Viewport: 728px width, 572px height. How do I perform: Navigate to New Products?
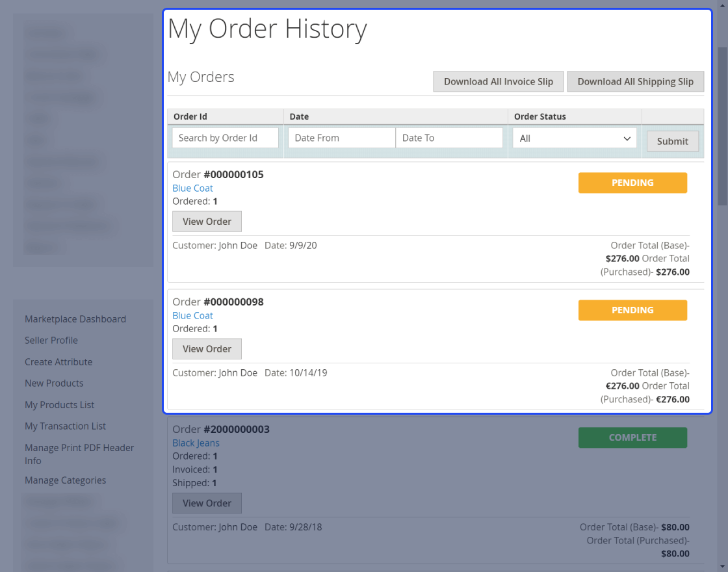click(55, 383)
